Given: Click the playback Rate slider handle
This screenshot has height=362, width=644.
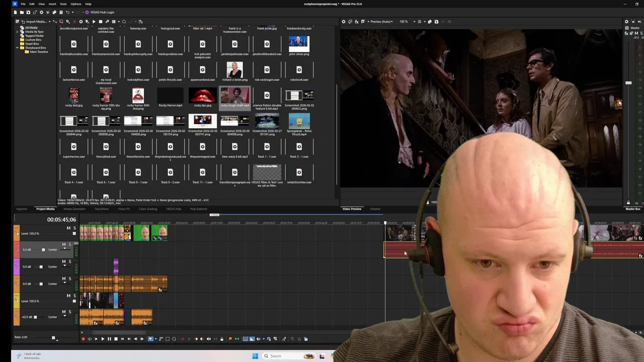Looking at the screenshot, I should coord(53,337).
